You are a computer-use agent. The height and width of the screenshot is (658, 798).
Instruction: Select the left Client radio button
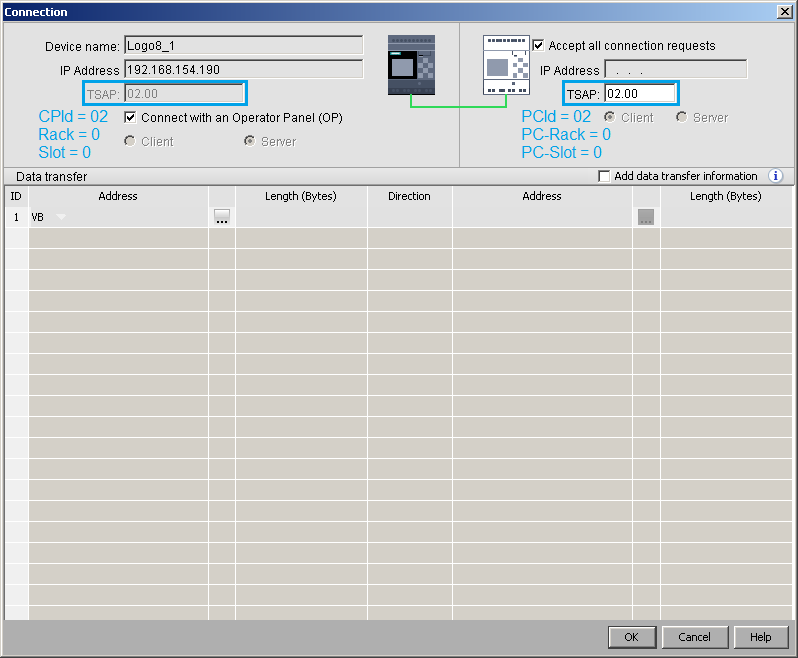point(130,142)
